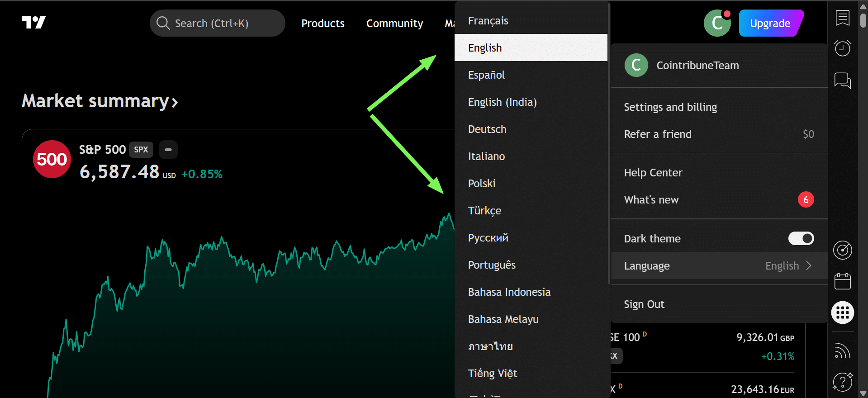
Task: Open the calendar icon in sidebar
Action: pos(842,281)
